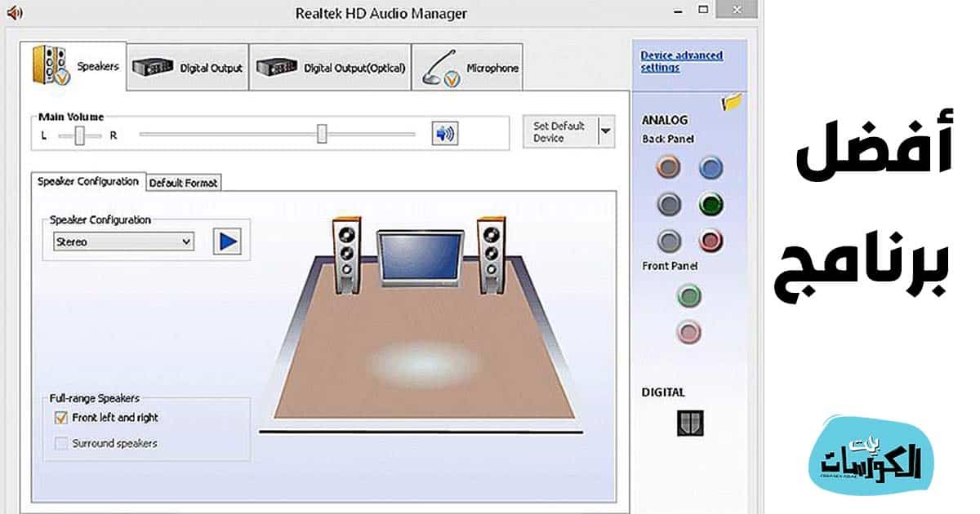The height and width of the screenshot is (514, 980).
Task: Click the ANALOG heading text
Action: 665,120
